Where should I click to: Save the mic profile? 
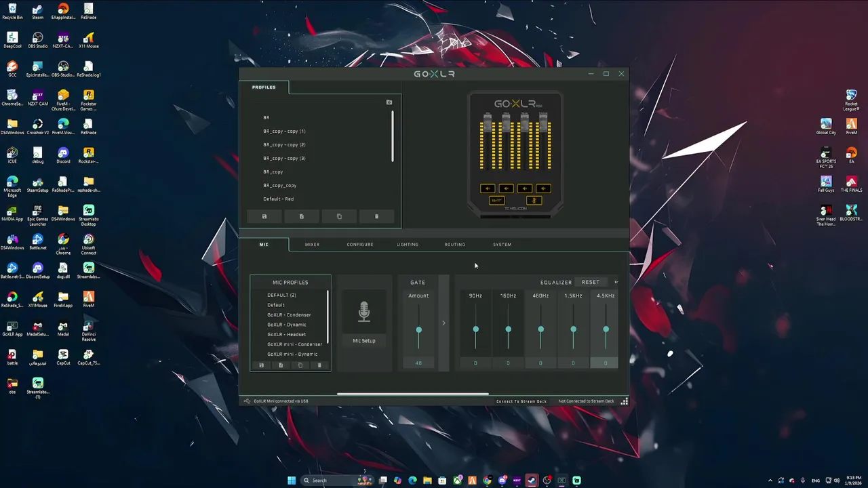(x=261, y=365)
